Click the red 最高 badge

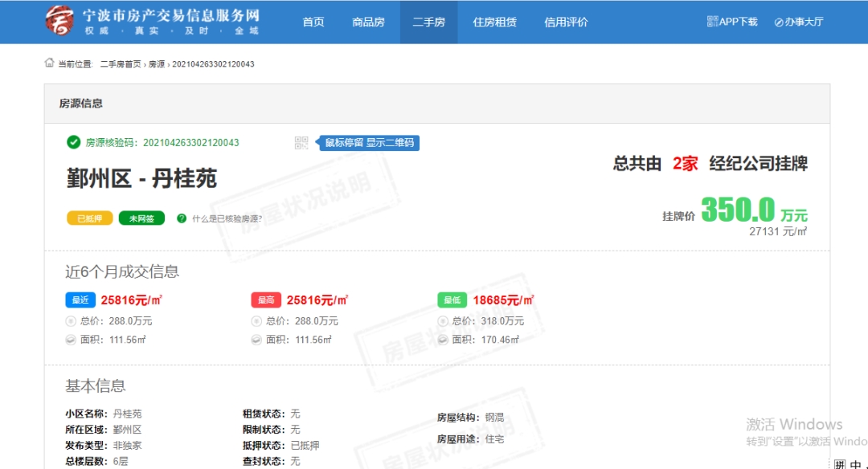pos(266,300)
